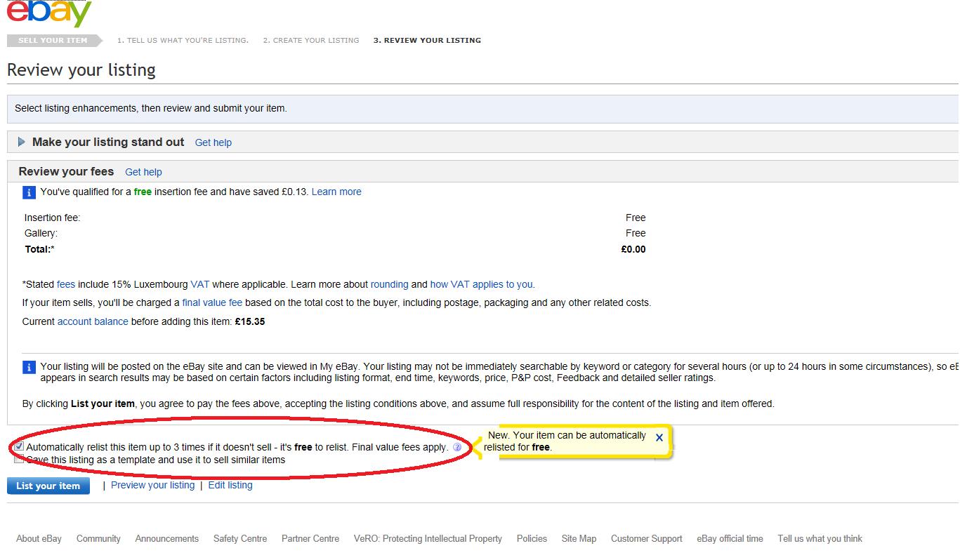Click the info icon beside listing posted notice
Image resolution: width=960 pixels, height=560 pixels.
(29, 367)
